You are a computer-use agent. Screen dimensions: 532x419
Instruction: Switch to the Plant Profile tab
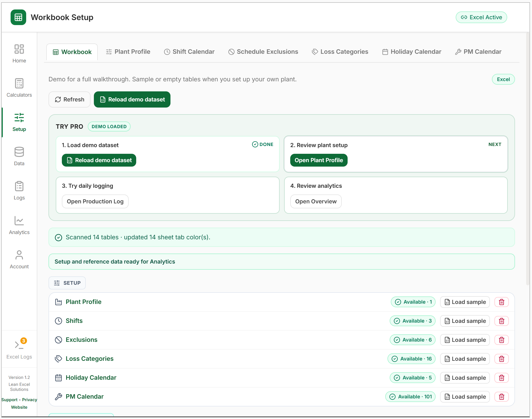[x=128, y=52]
